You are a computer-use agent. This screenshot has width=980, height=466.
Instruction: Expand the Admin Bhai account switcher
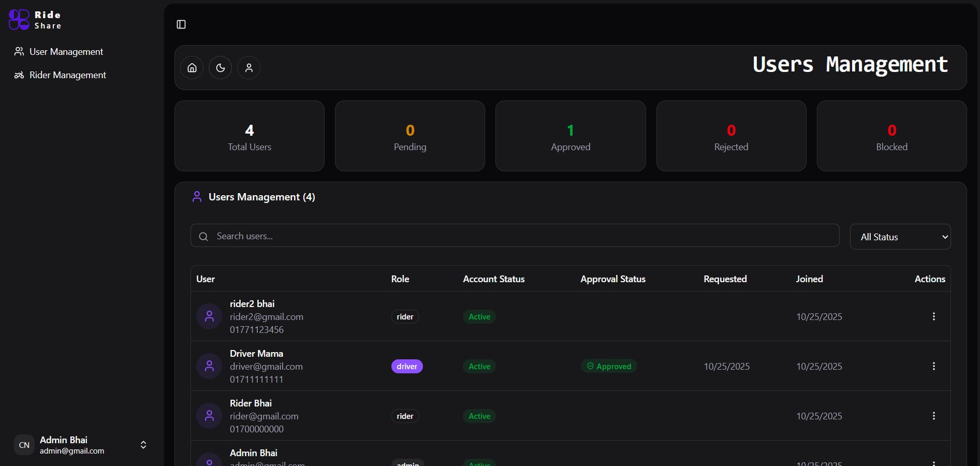[143, 445]
